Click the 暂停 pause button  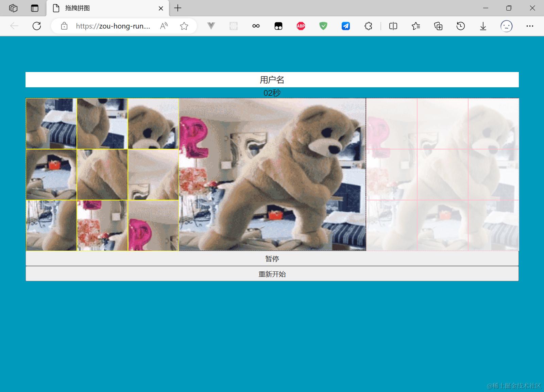(x=272, y=259)
